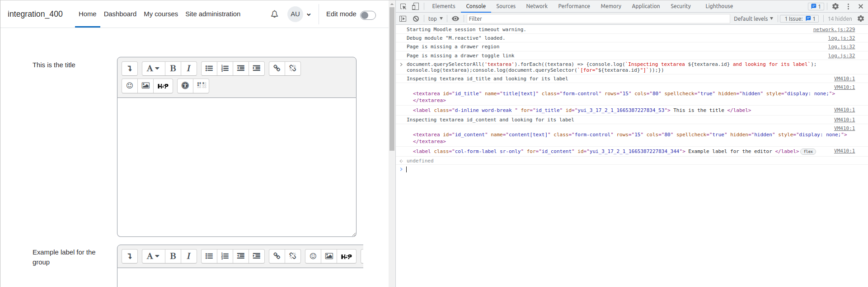The image size is (868, 287).
Task: Insert ordered list in group editor
Action: (x=225, y=256)
